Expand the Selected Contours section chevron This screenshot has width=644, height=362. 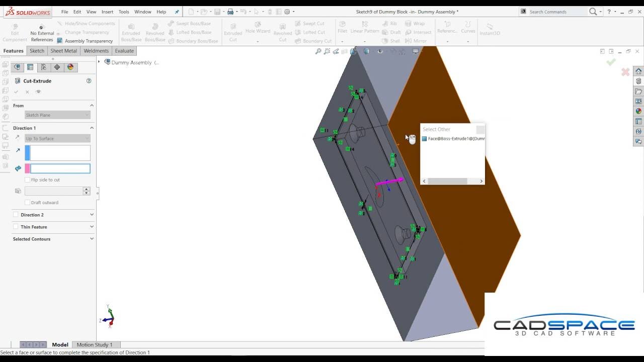point(92,239)
